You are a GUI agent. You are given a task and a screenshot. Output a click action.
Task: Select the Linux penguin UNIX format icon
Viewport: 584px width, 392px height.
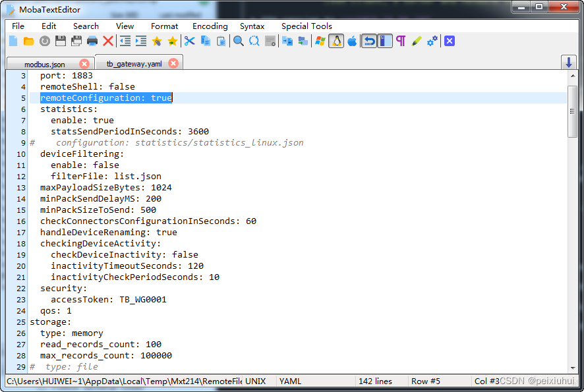(x=336, y=41)
